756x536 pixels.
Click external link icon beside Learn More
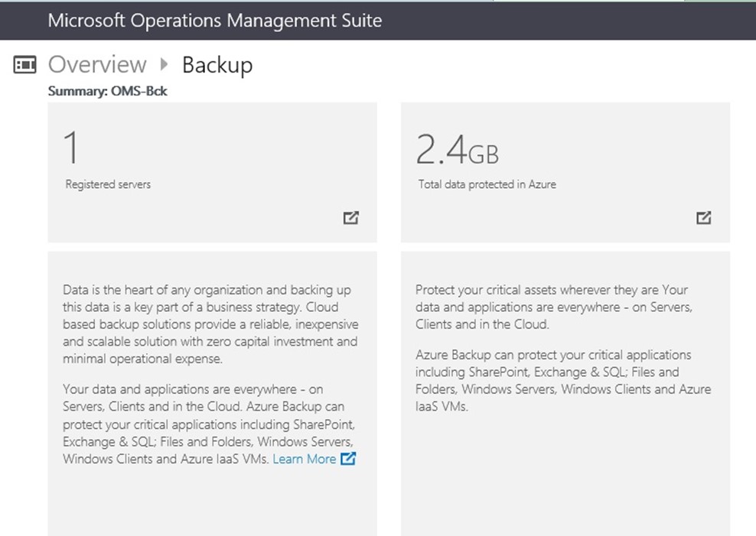pos(348,459)
